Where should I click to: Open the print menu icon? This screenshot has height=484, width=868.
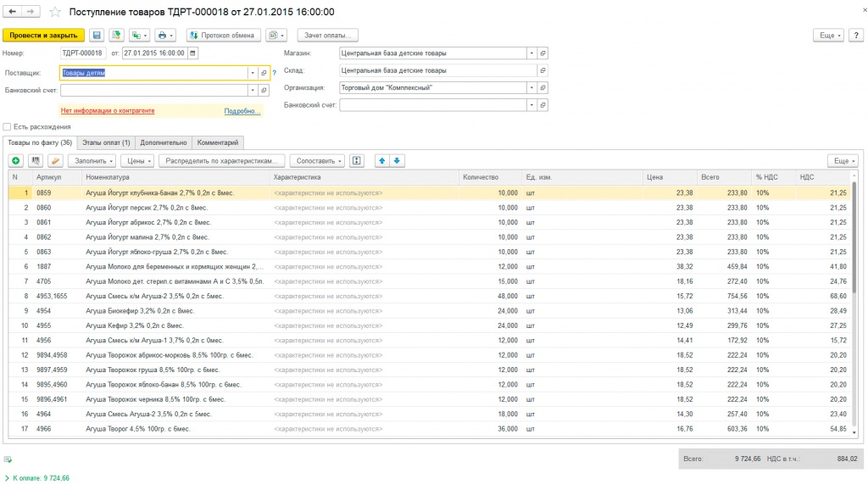pyautogui.click(x=165, y=36)
